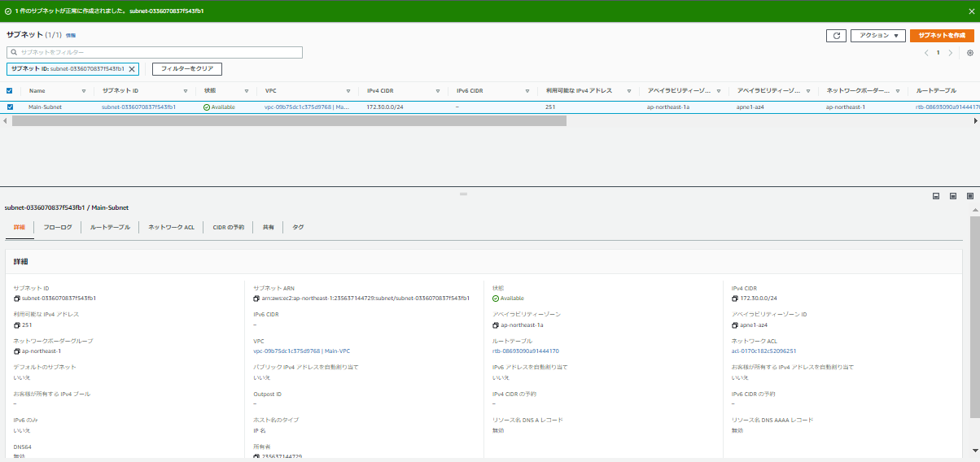Copy the subnet ARN value
The height and width of the screenshot is (462, 980).
tap(256, 299)
